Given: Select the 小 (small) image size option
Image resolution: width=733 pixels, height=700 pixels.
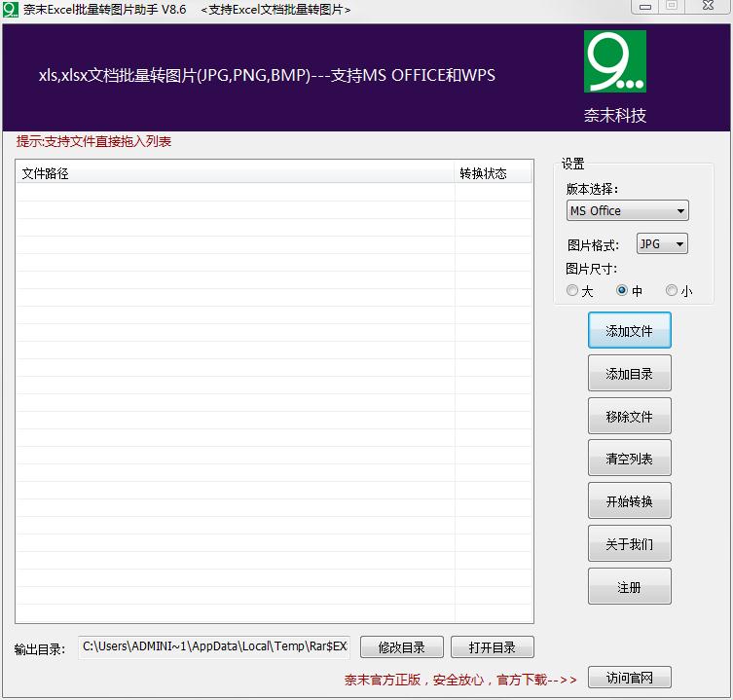Looking at the screenshot, I should (x=672, y=291).
